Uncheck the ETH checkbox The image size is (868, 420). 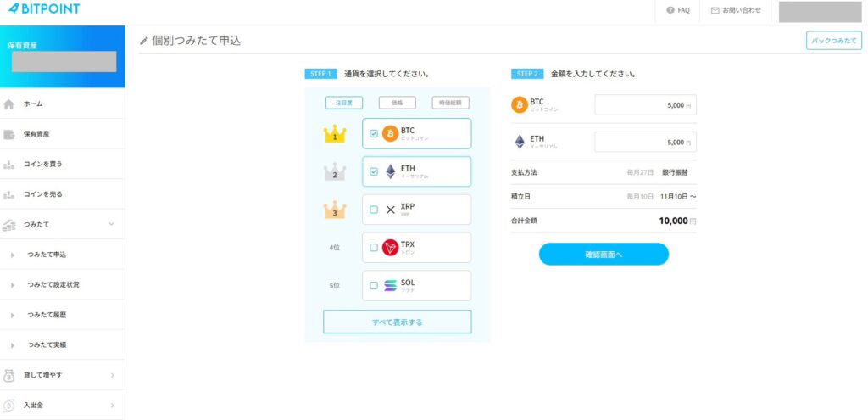374,171
